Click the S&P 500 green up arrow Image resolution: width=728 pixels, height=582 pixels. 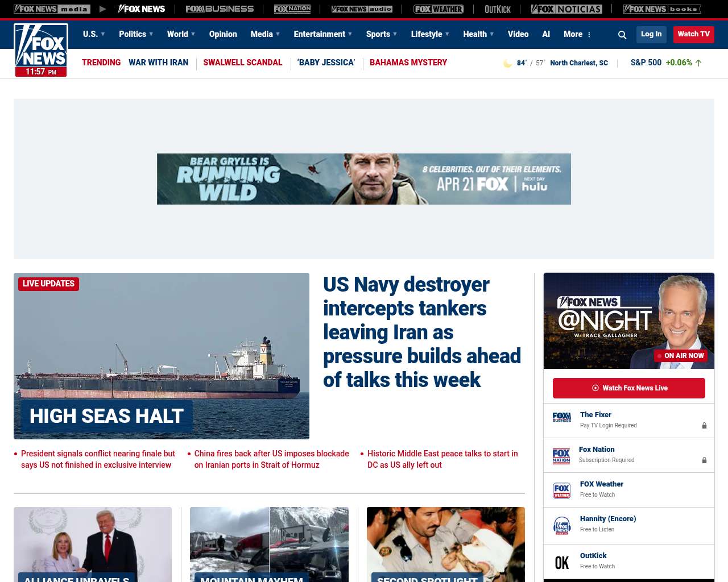click(x=698, y=63)
